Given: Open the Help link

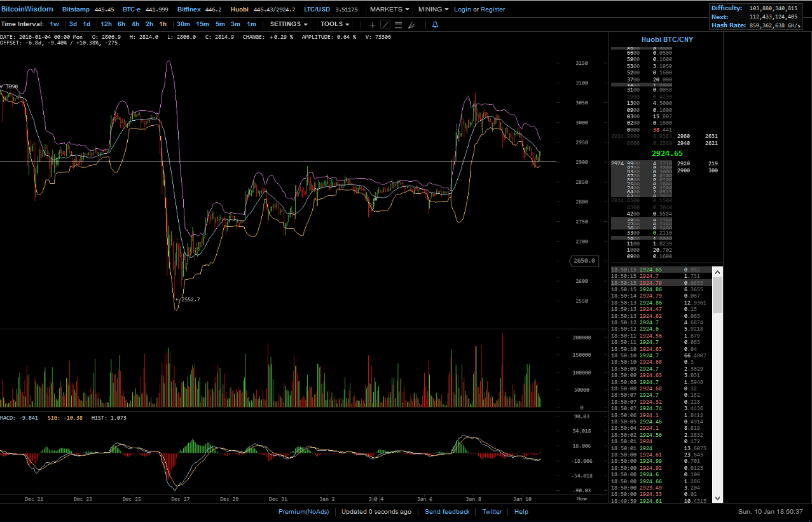Looking at the screenshot, I should (521, 512).
